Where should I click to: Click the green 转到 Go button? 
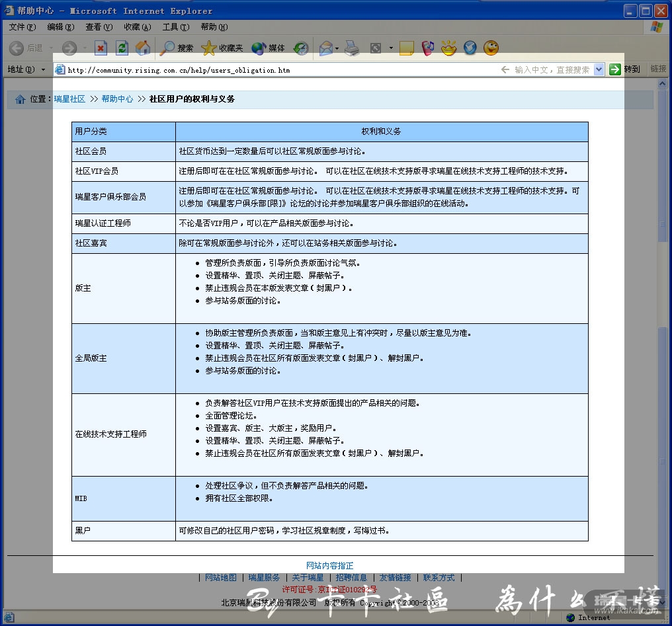click(624, 69)
